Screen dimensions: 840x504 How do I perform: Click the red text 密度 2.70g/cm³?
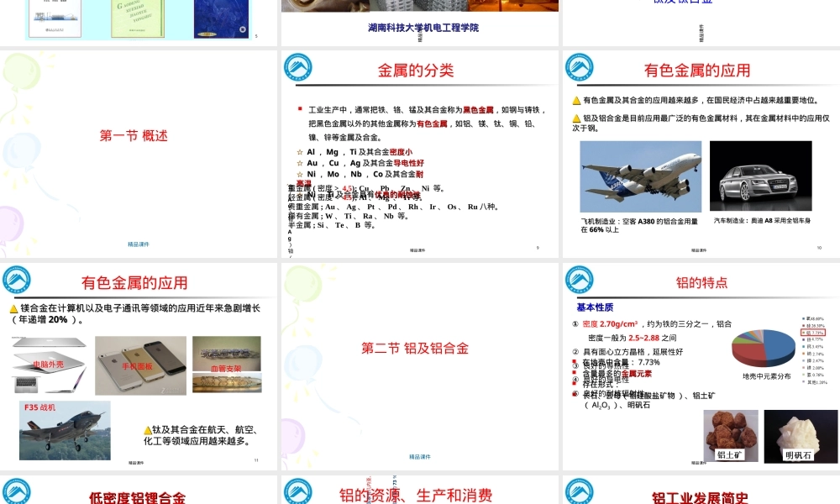point(610,324)
